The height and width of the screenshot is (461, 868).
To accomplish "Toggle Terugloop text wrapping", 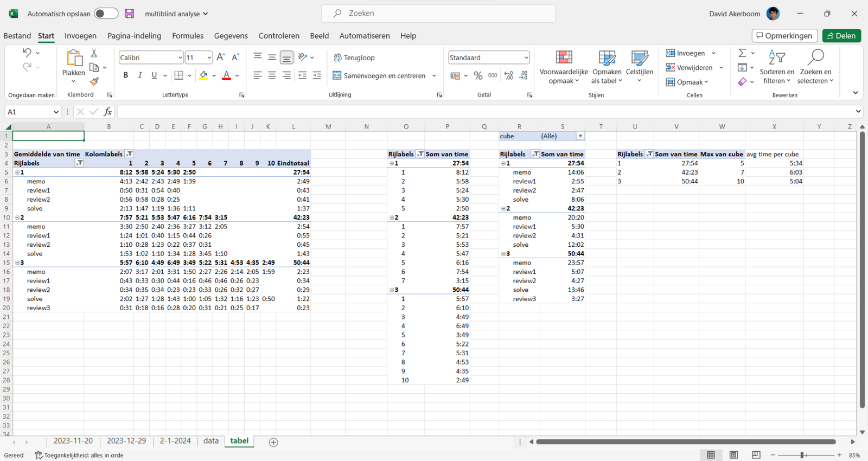I will [x=354, y=57].
